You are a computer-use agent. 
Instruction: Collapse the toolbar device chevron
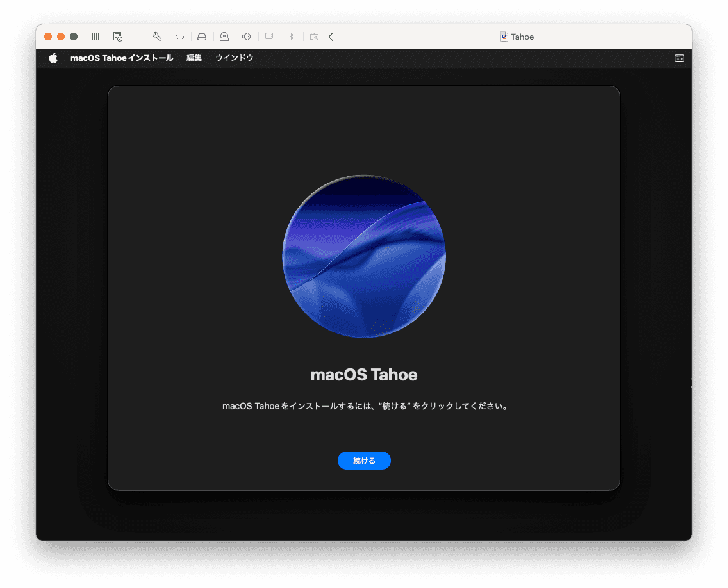(331, 37)
